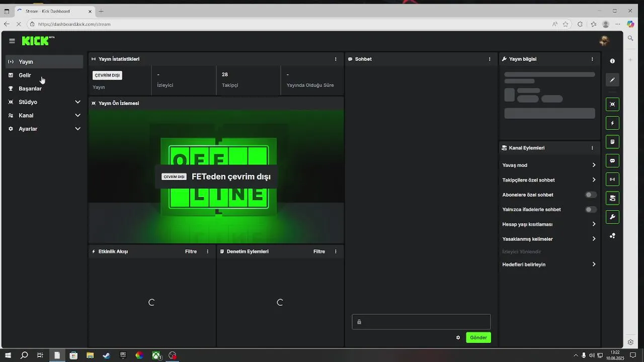
Task: Switch to the Stream - Kick Dashboard tab
Action: 53,11
